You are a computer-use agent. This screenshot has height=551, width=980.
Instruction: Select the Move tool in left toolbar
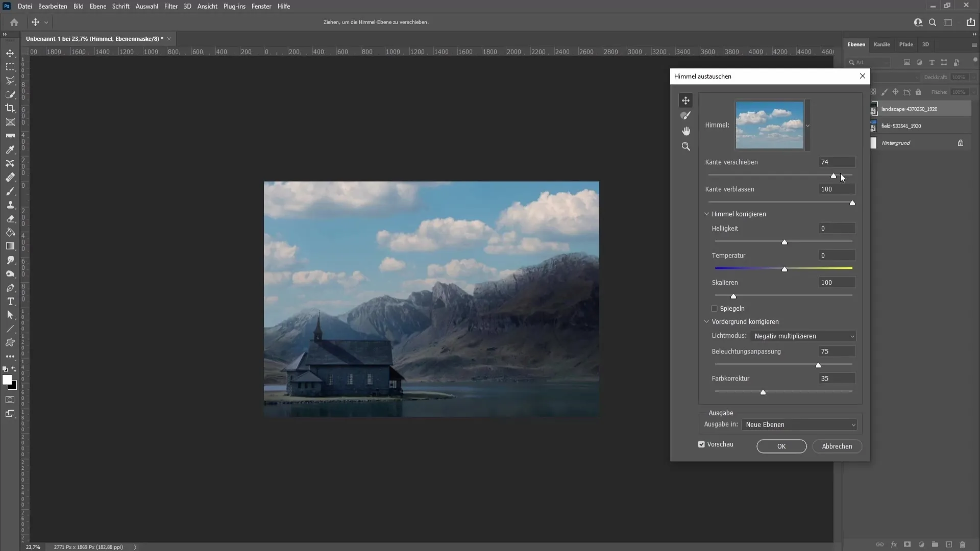tap(10, 53)
